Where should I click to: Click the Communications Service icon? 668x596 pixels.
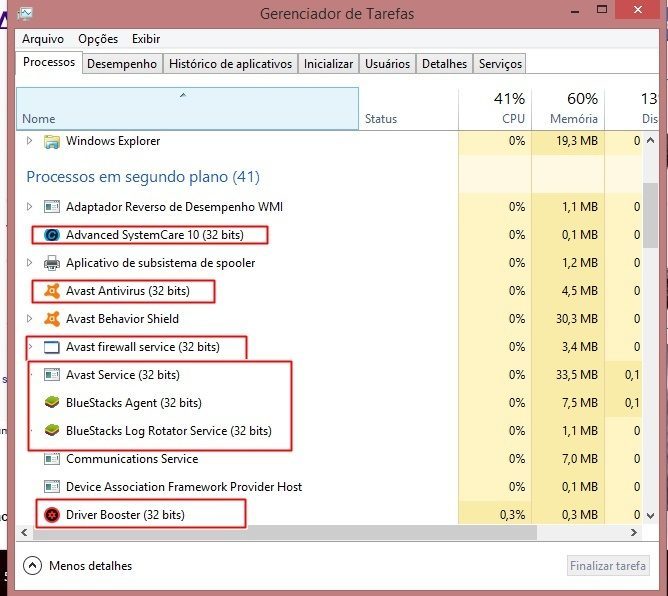point(52,459)
